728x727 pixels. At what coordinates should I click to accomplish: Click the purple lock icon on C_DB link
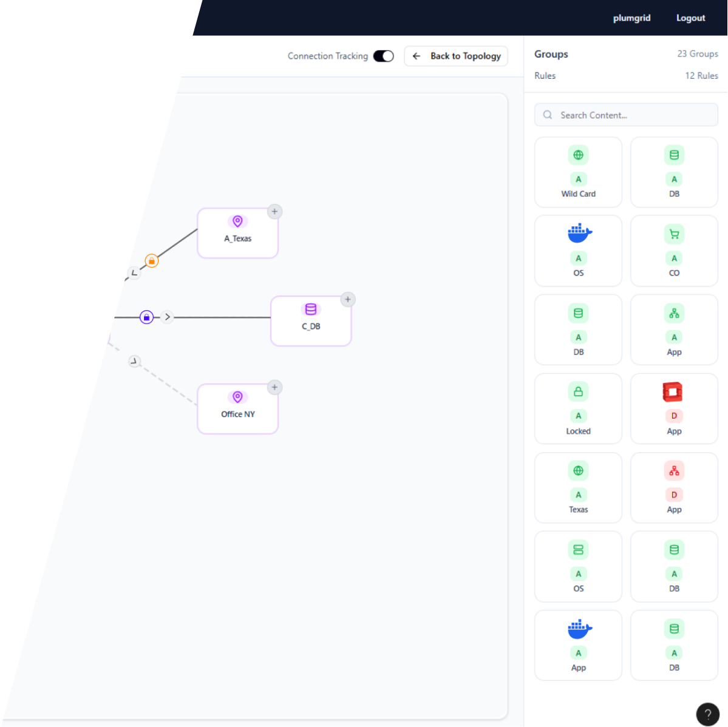pos(146,317)
